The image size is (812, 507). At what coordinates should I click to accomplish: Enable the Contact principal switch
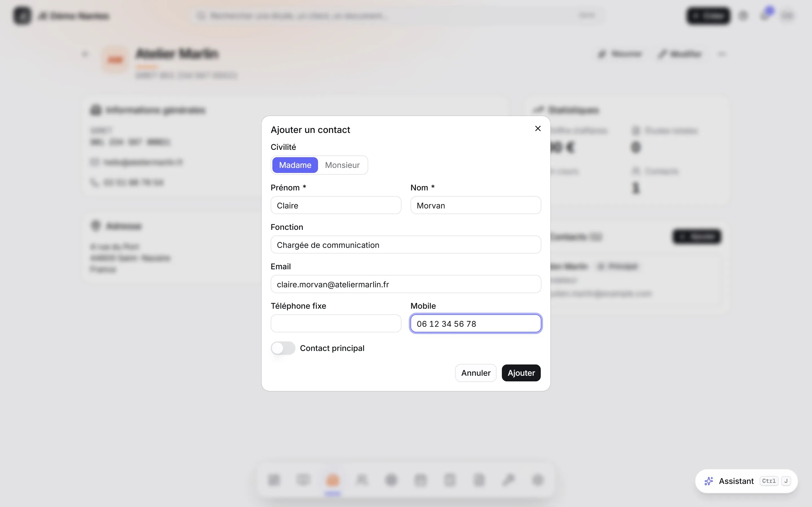click(283, 348)
